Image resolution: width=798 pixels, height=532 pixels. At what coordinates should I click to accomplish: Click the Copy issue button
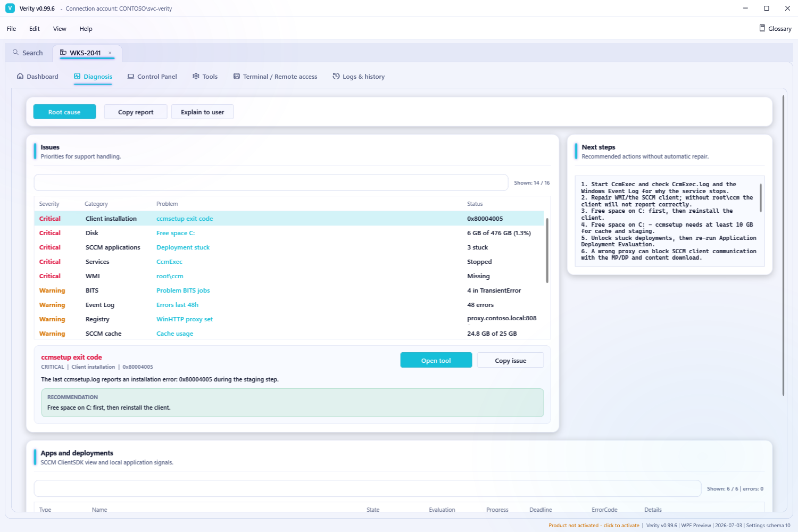511,360
